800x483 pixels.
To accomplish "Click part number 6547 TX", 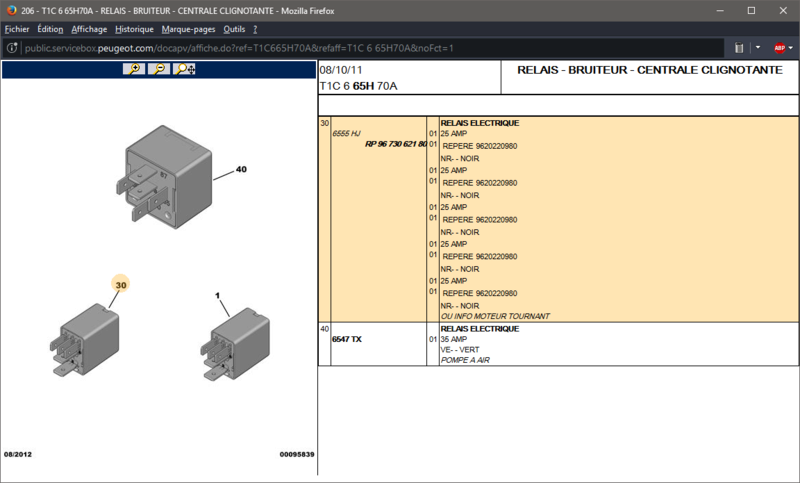I will [347, 339].
